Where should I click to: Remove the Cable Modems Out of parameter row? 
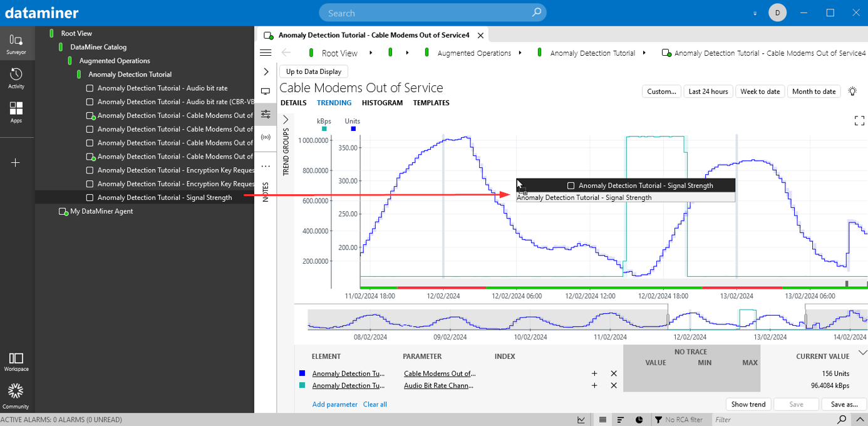(x=614, y=373)
